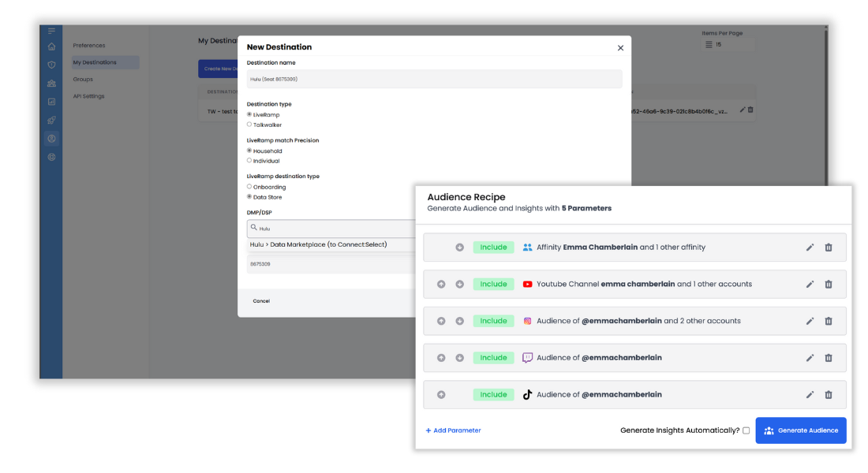
Task: Click the text Affinity Emma Chamberlain and 1 other affinity
Action: 620,248
